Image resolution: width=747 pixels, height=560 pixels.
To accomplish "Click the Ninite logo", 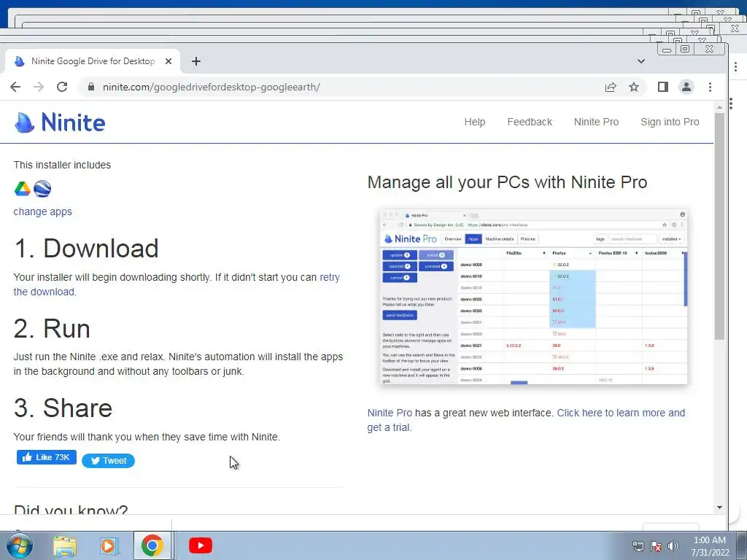I will tap(60, 122).
